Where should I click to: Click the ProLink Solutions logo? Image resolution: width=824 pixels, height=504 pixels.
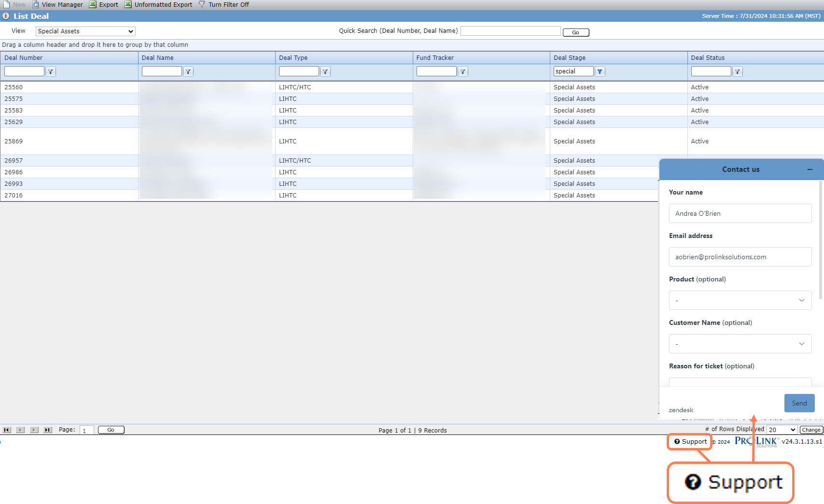click(756, 442)
